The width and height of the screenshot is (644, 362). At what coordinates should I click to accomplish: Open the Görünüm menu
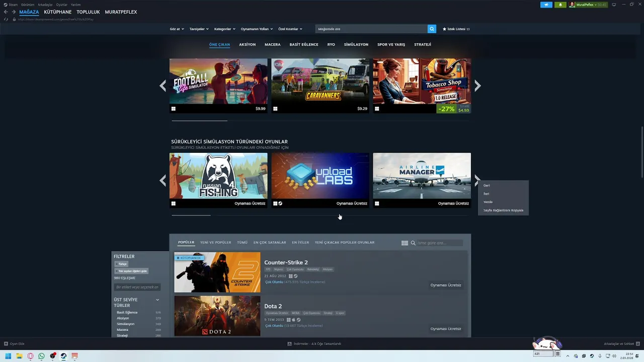click(x=28, y=5)
